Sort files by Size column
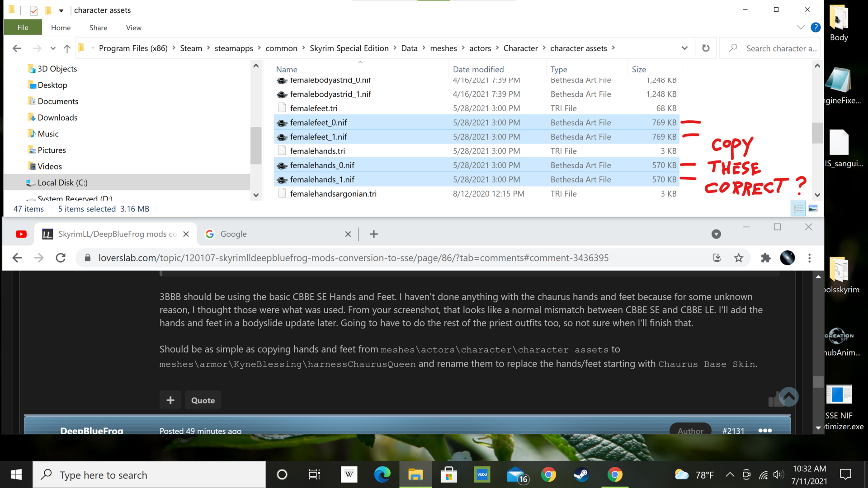Screen dimensions: 868x488 pyautogui.click(x=639, y=70)
